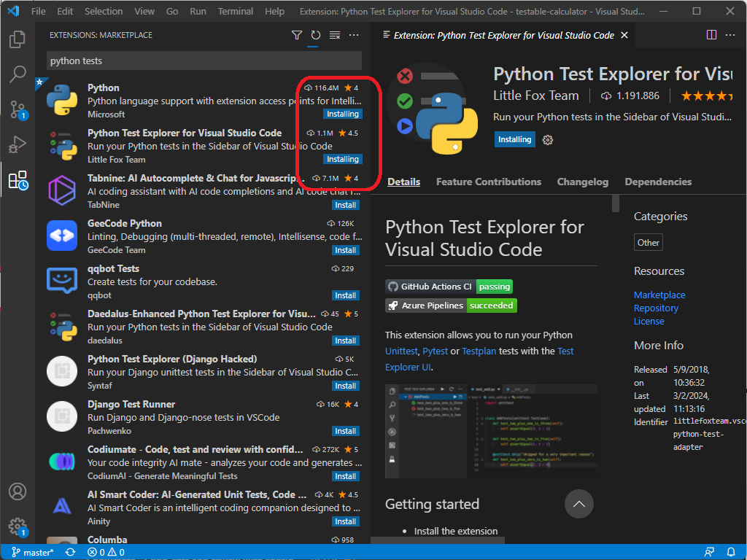Open the Terminal menu
The height and width of the screenshot is (560, 747).
tap(236, 11)
